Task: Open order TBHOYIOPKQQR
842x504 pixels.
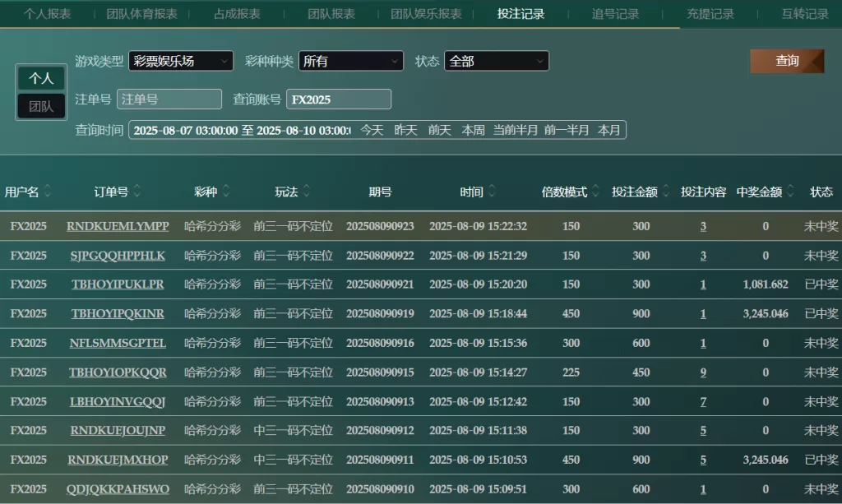Action: (118, 372)
